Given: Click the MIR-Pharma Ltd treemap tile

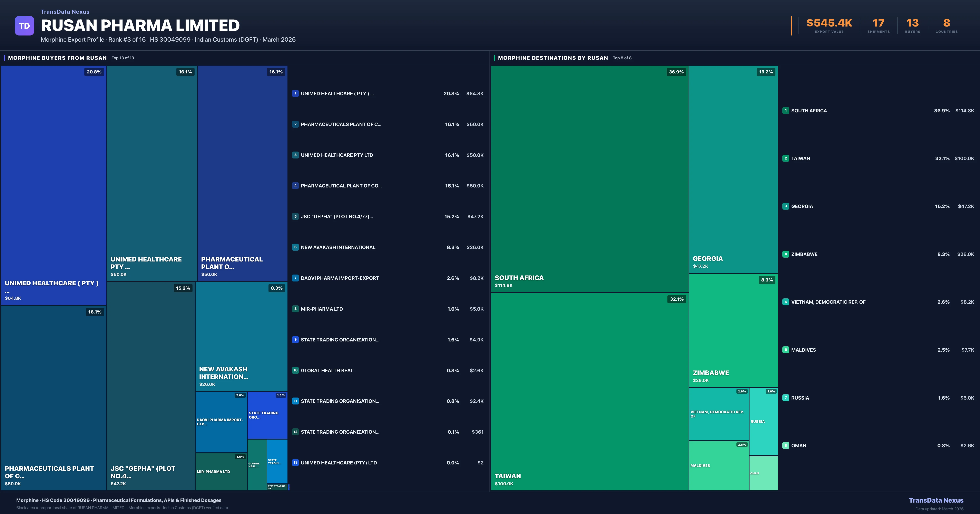Looking at the screenshot, I should [221, 471].
